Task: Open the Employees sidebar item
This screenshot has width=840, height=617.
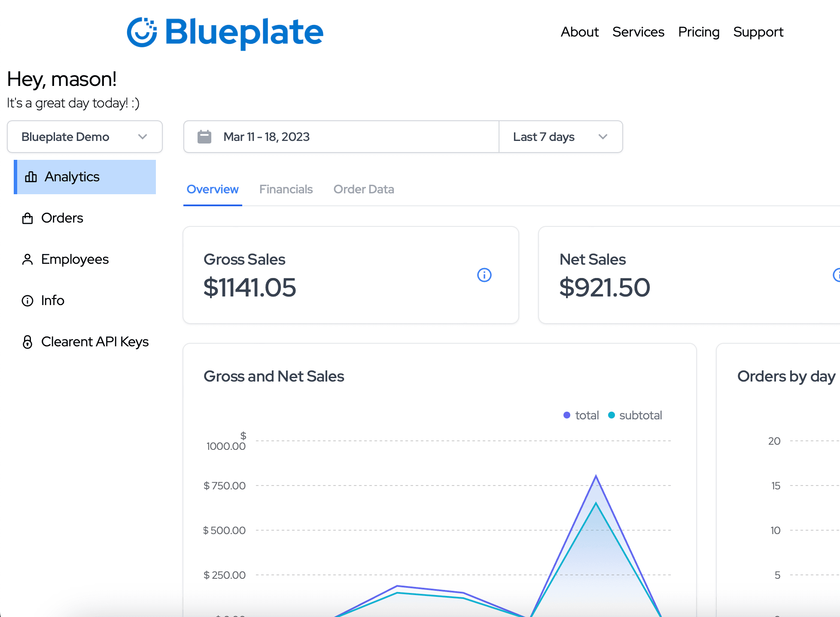Action: coord(85,260)
